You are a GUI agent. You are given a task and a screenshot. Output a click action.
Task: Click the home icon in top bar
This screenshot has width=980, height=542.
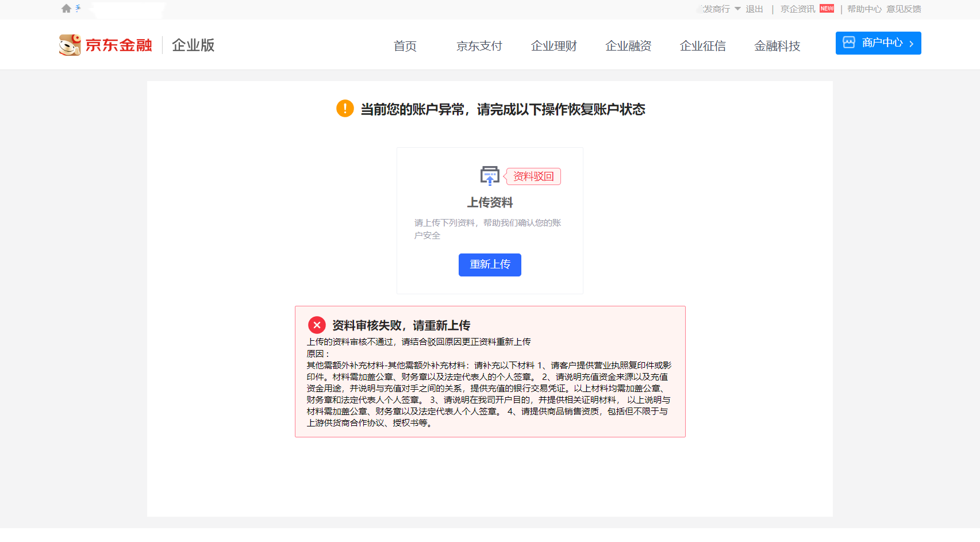pos(66,9)
